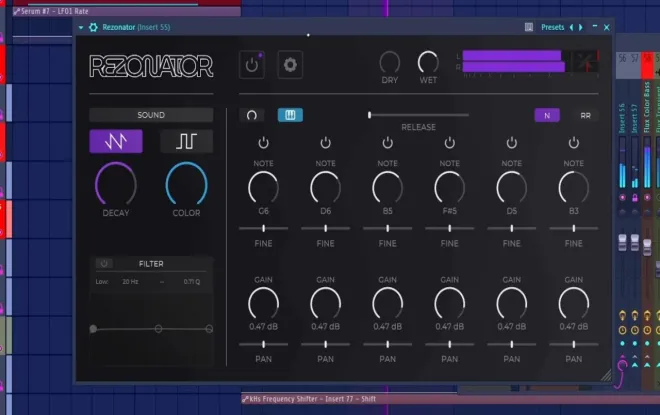Click the middle filter graph node
Image resolution: width=660 pixels, height=415 pixels.
[158, 329]
